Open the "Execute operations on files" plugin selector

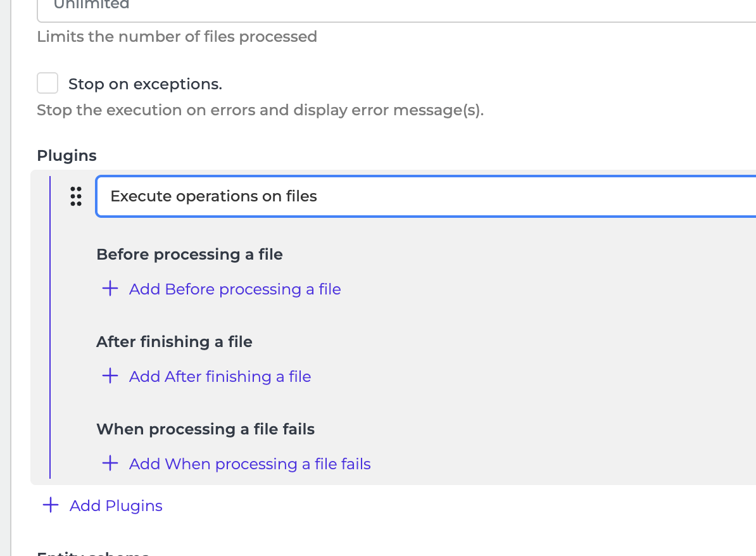(x=425, y=196)
